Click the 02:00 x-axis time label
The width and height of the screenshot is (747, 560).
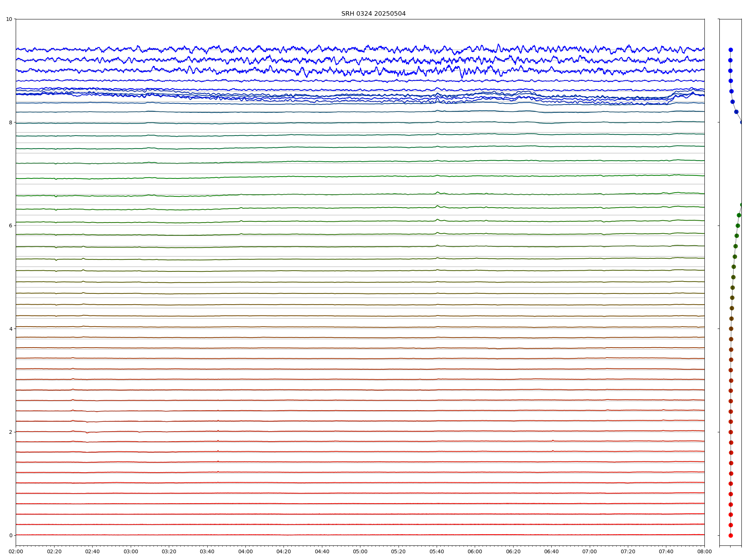[x=16, y=551]
